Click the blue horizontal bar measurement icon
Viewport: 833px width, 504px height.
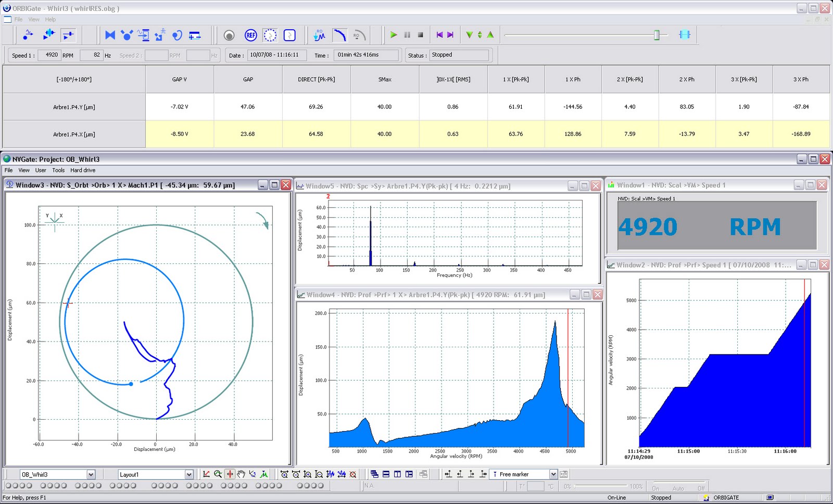click(195, 35)
